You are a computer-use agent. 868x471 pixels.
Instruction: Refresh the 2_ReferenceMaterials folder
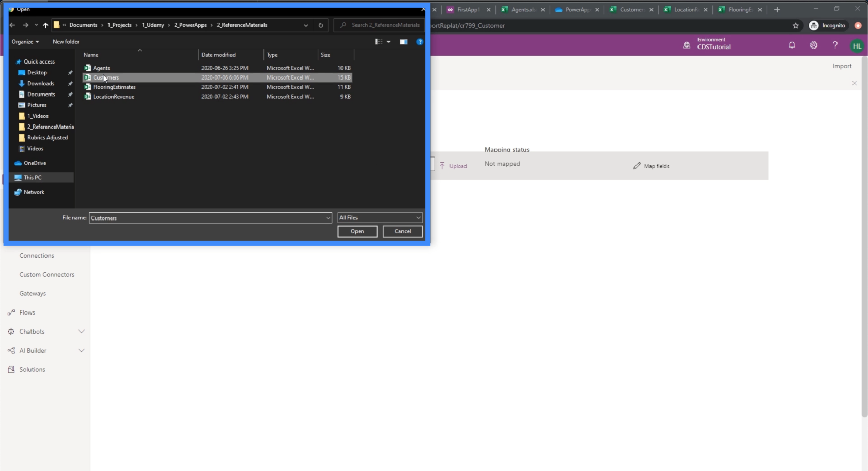pos(321,25)
